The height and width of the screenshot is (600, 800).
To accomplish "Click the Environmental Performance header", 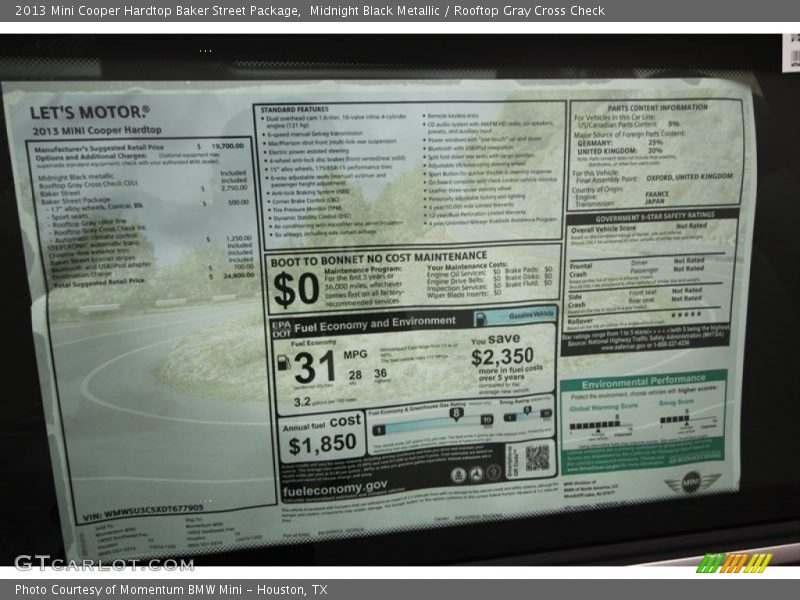I will (643, 381).
